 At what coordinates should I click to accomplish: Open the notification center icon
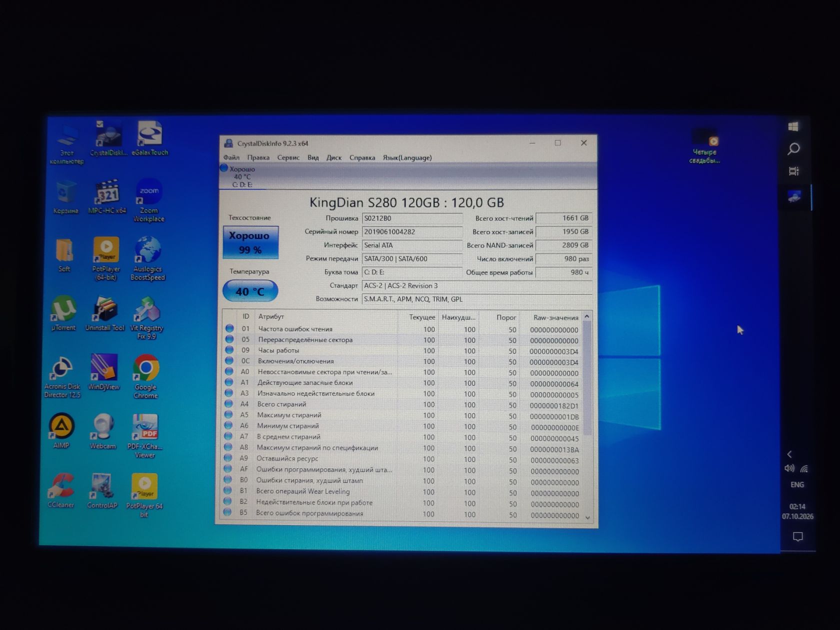(798, 536)
